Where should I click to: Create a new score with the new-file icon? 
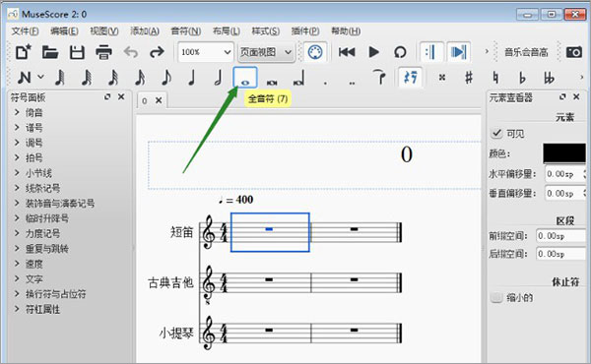click(x=24, y=52)
